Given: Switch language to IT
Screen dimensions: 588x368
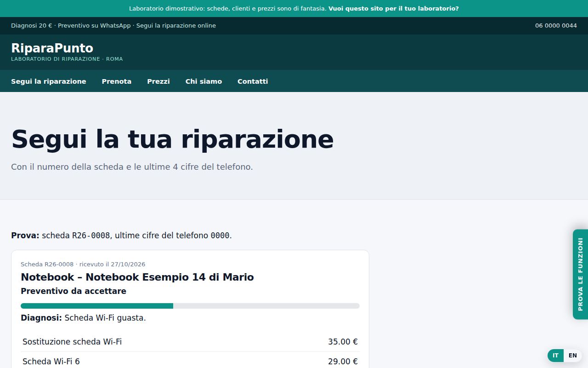Looking at the screenshot, I should click(x=555, y=356).
